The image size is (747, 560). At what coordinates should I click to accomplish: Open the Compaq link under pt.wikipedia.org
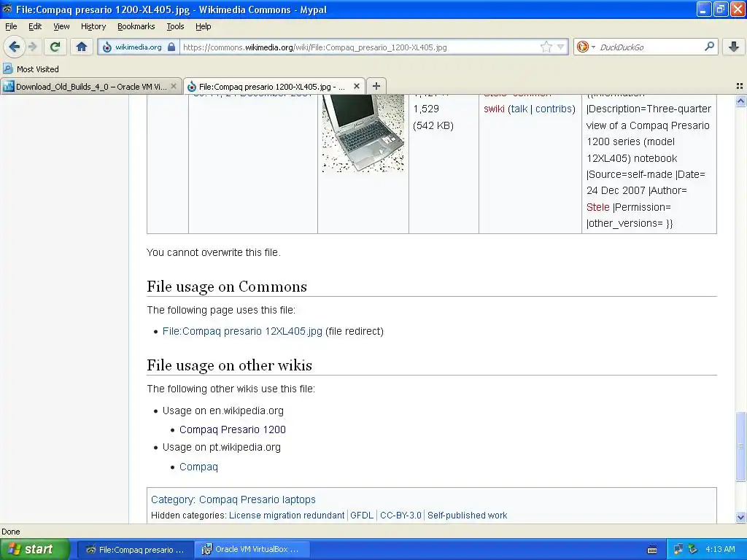(x=198, y=467)
